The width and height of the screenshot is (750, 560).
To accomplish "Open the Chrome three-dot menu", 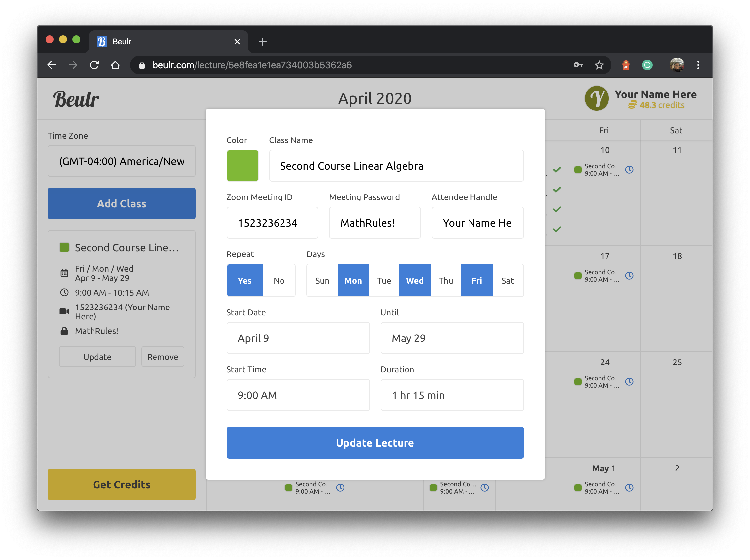I will pos(698,65).
